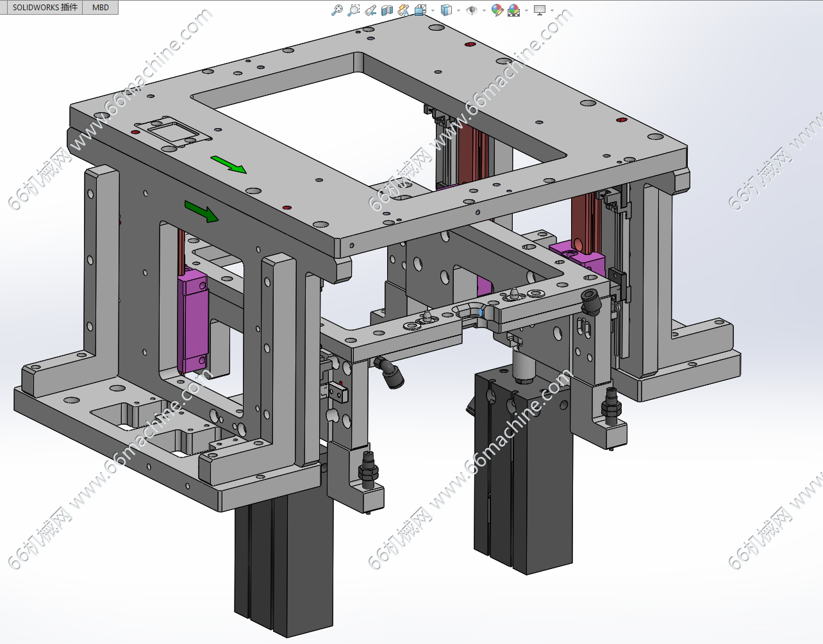Select the lower, darker green arrow on model
The width and height of the screenshot is (823, 644).
tap(202, 211)
